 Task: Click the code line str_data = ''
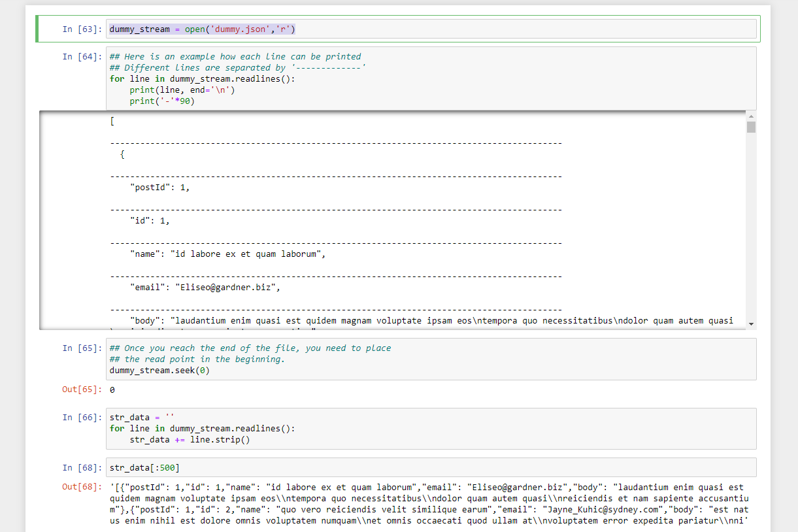142,417
